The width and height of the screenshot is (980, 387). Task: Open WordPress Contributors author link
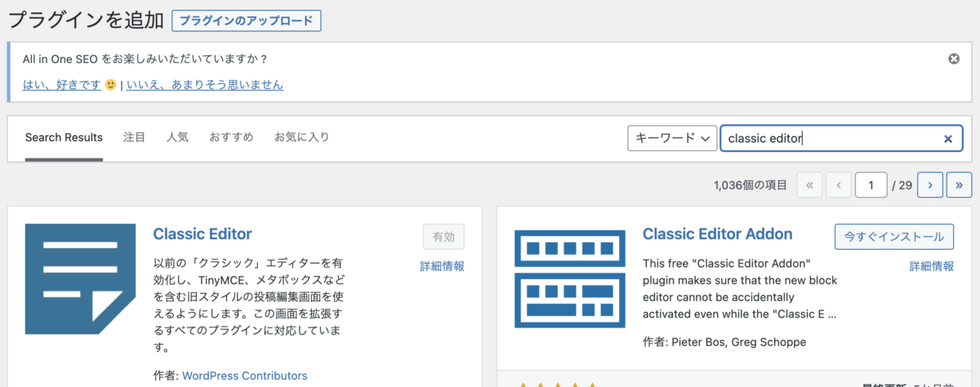245,376
